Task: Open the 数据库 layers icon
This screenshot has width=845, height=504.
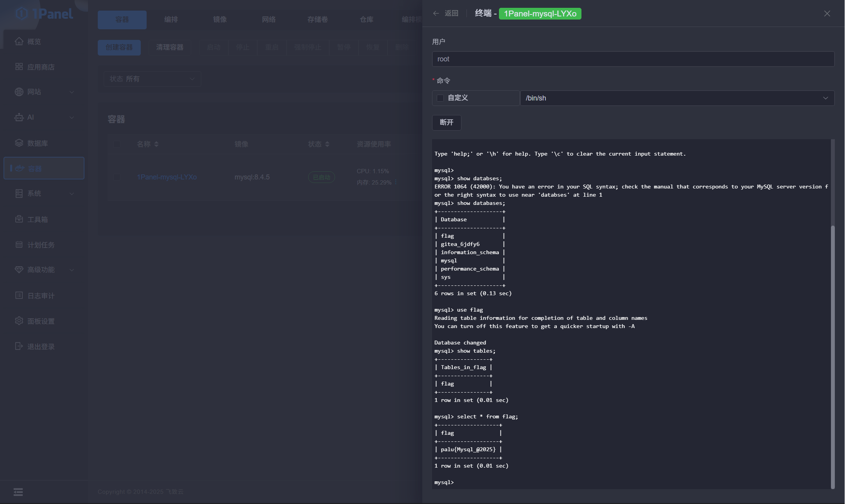Action: click(19, 143)
